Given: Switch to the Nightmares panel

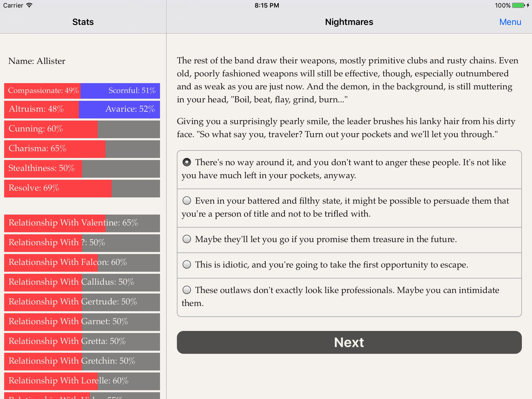Looking at the screenshot, I should tap(349, 22).
